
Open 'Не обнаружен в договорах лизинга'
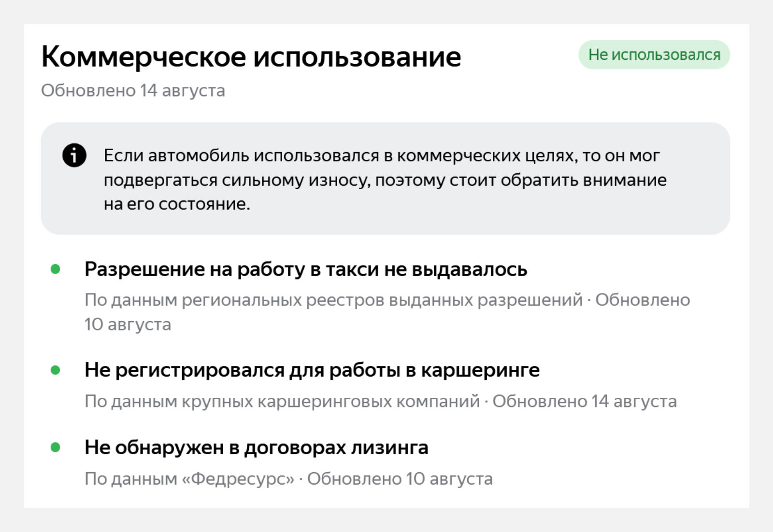click(x=257, y=448)
